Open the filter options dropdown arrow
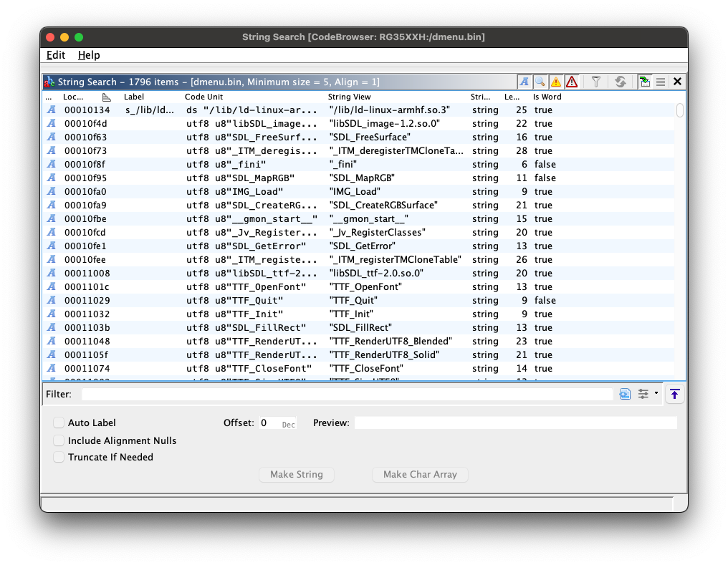The height and width of the screenshot is (565, 728). click(656, 393)
